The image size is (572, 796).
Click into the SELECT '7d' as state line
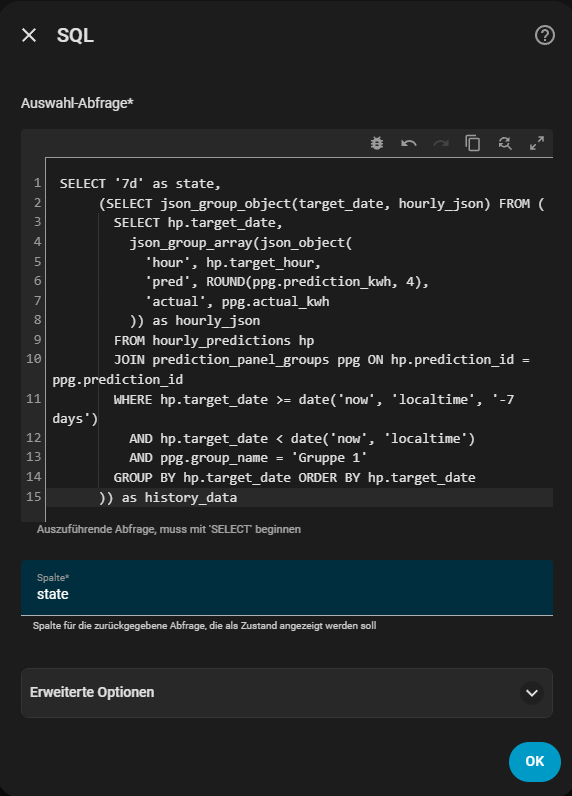pyautogui.click(x=140, y=183)
